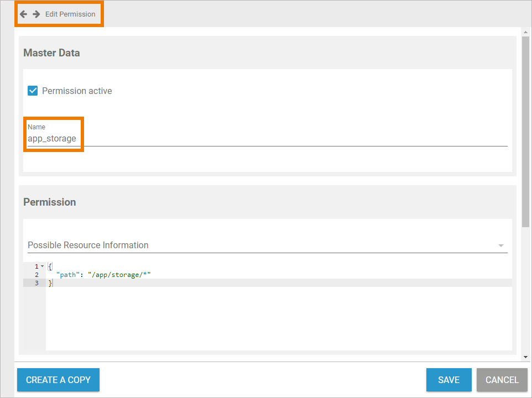The height and width of the screenshot is (398, 532).
Task: Click the CREATE A COPY button
Action: [x=59, y=380]
